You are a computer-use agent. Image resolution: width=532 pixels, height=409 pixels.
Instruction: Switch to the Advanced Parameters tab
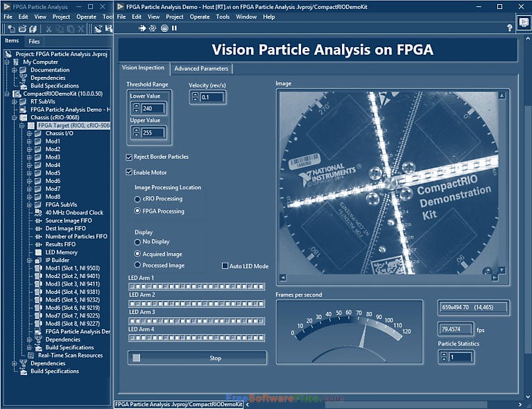pos(201,69)
